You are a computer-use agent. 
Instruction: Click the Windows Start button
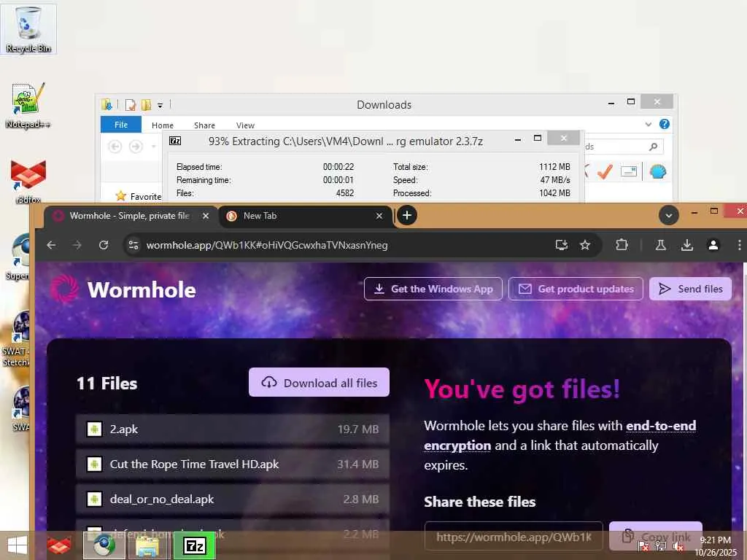tap(18, 545)
